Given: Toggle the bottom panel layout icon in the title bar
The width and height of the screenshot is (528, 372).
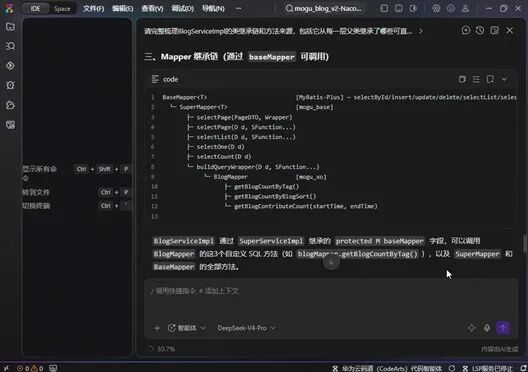Looking at the screenshot, I should tap(398, 8).
